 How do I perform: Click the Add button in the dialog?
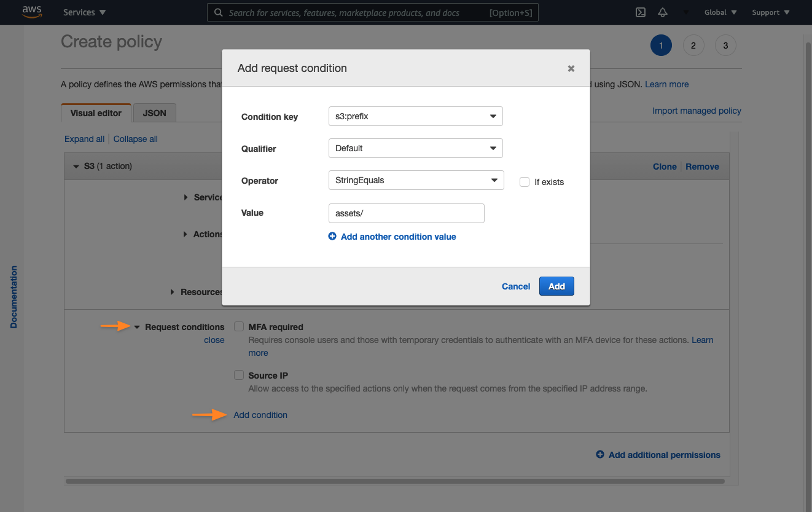[556, 286]
